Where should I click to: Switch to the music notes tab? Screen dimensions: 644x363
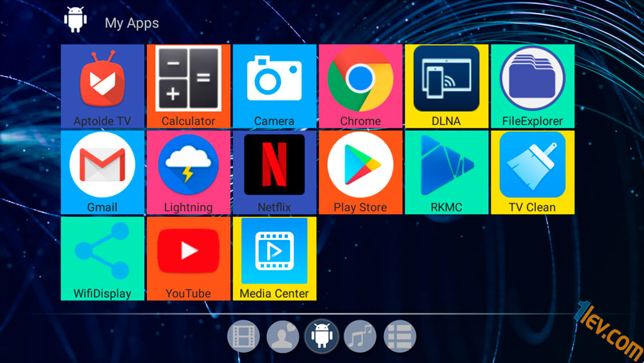tap(360, 337)
